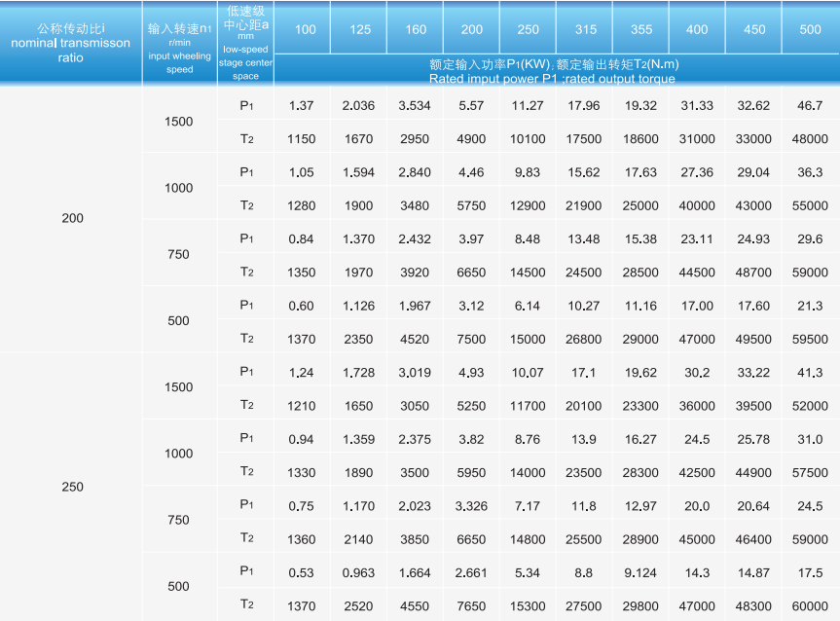
Task: Select the input wheeling speed header
Action: click(179, 44)
